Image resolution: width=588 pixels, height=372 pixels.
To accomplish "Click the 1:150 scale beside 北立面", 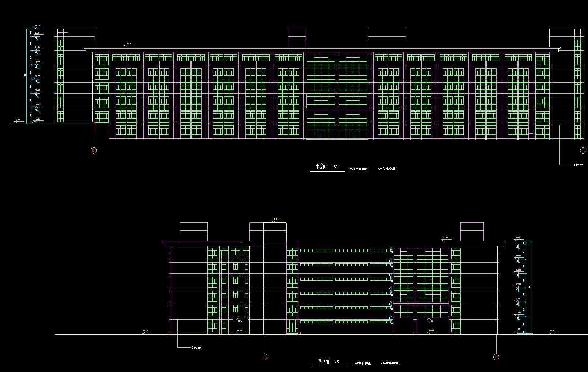I will point(334,167).
